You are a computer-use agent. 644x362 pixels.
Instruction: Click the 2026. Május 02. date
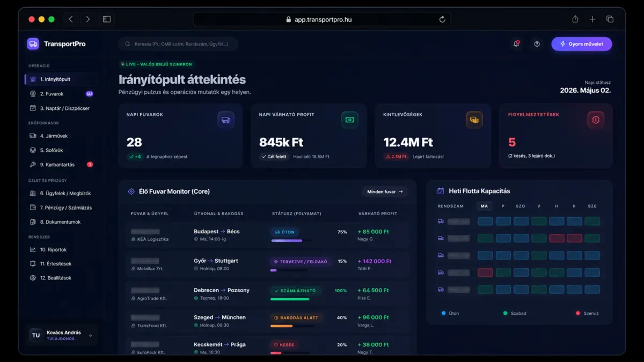585,90
